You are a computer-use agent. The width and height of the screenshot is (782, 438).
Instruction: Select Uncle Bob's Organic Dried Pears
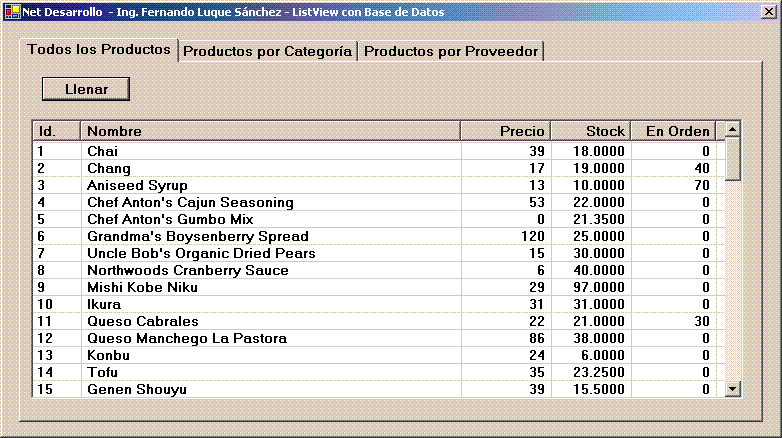point(378,253)
